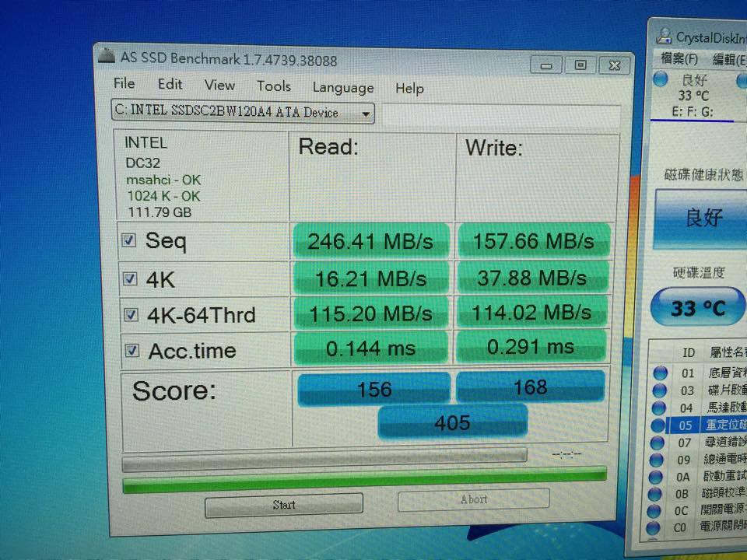Select the highlighted attribute row 05

(699, 425)
